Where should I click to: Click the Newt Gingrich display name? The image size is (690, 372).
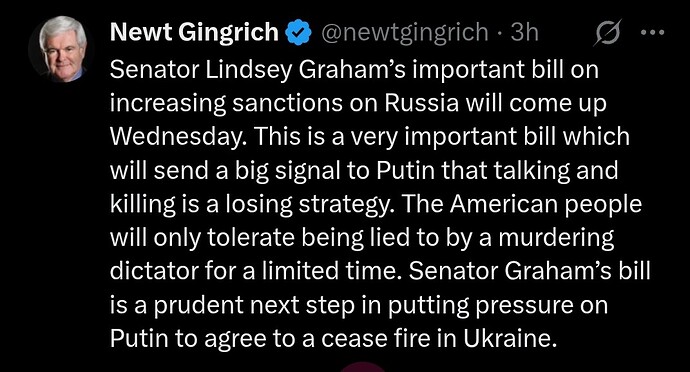tap(194, 32)
